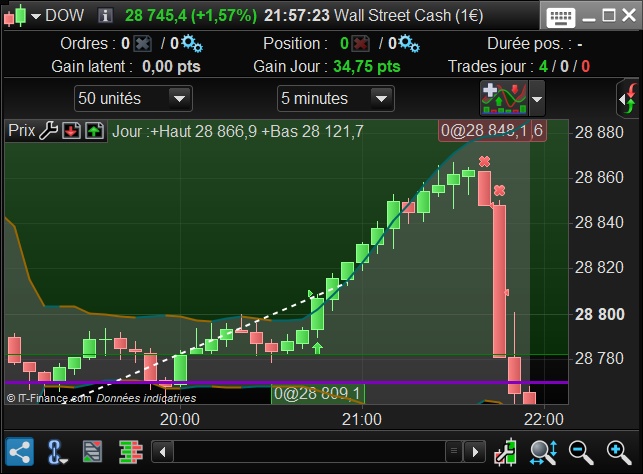
Task: Select the 0@28 809,1 order label
Action: coord(317,394)
